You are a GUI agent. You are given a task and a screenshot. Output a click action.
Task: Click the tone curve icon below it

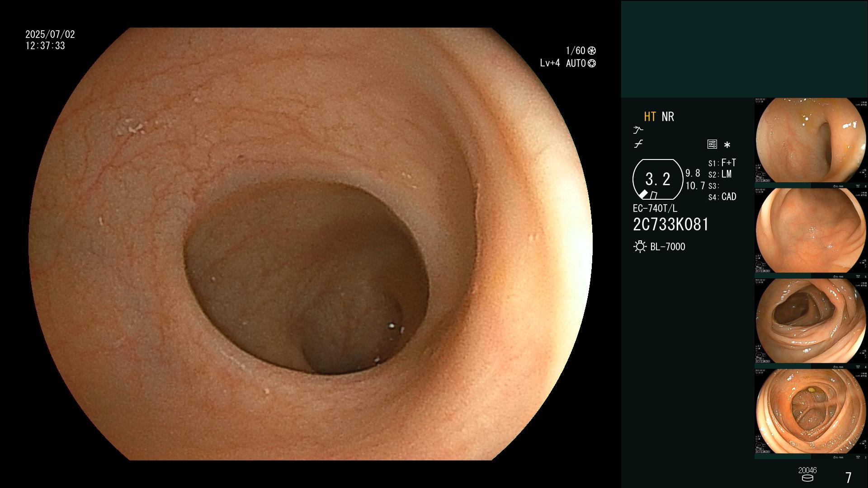pyautogui.click(x=638, y=144)
